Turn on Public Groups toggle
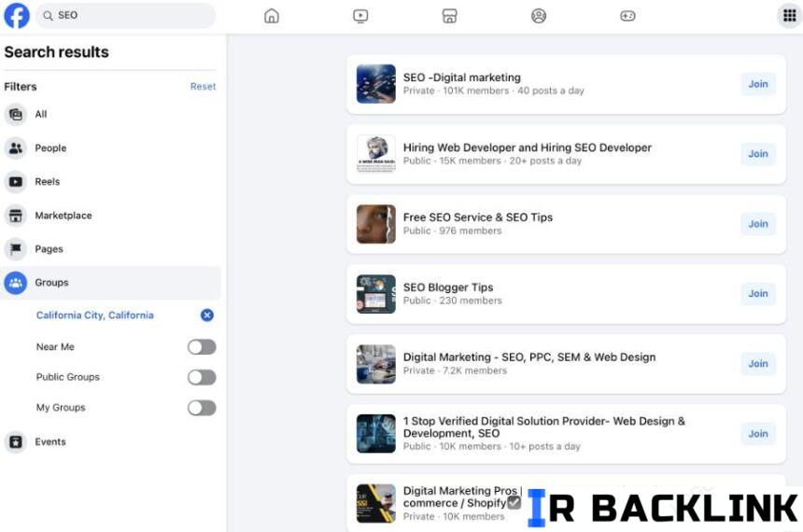Viewport: 803px width, 532px height. (x=201, y=377)
